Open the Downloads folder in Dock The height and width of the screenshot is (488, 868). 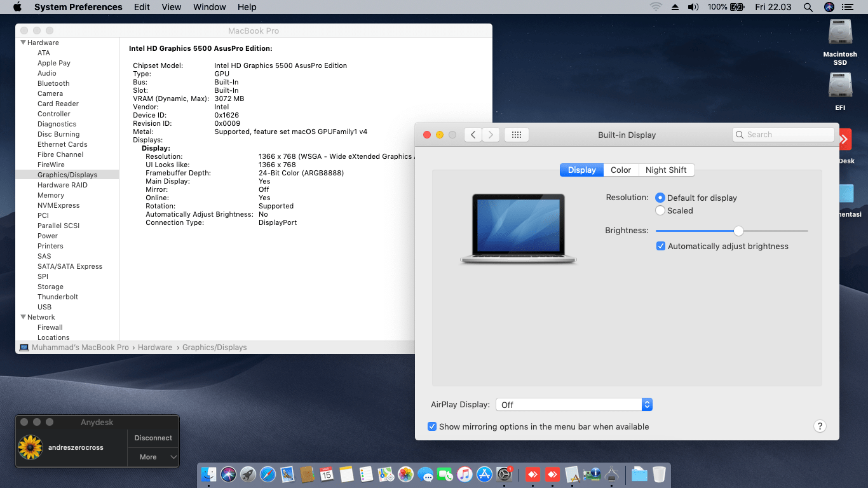tap(639, 474)
